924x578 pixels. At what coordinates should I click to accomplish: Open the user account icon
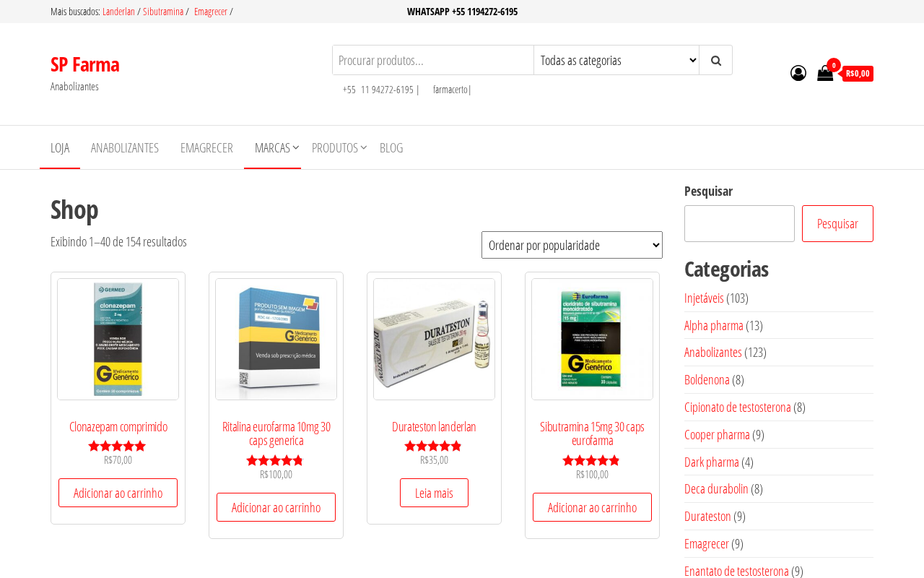[798, 73]
